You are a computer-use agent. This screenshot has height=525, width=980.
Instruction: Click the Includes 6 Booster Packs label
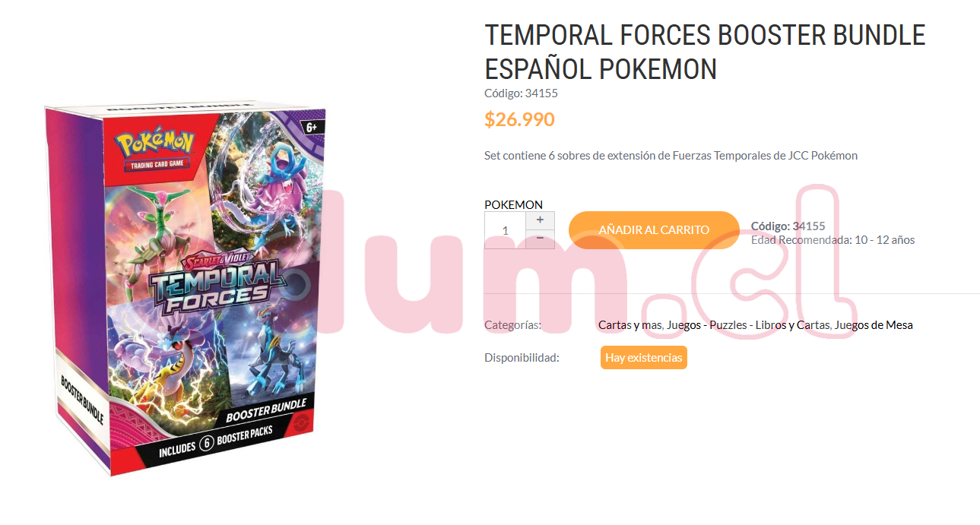point(214,445)
